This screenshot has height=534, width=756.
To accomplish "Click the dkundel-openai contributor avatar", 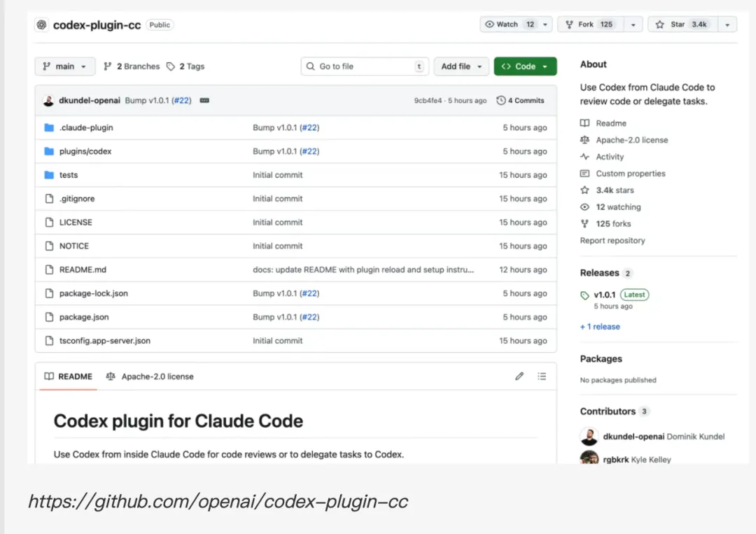I will tap(589, 437).
